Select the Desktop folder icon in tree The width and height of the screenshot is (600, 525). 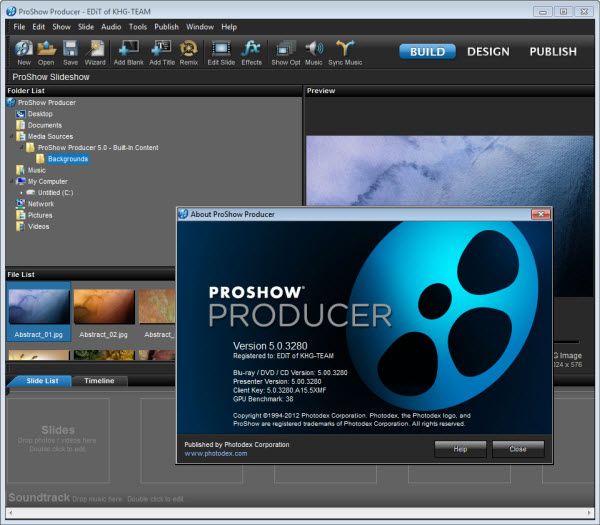click(x=21, y=114)
